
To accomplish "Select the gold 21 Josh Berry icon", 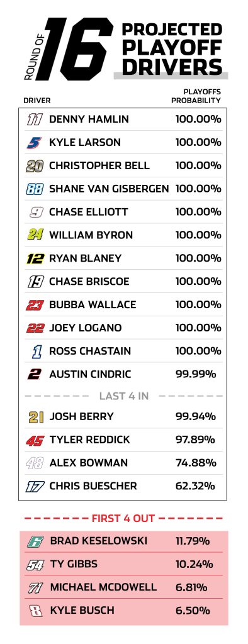I will (36, 417).
